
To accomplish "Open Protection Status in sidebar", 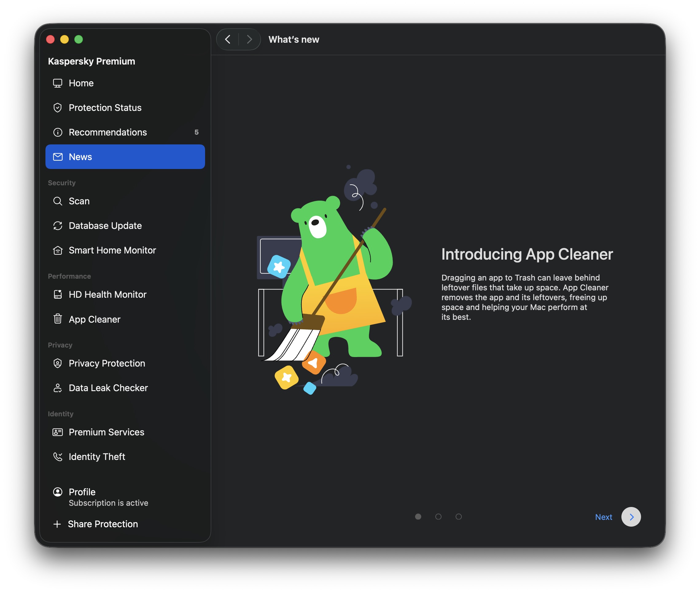I will (x=125, y=108).
